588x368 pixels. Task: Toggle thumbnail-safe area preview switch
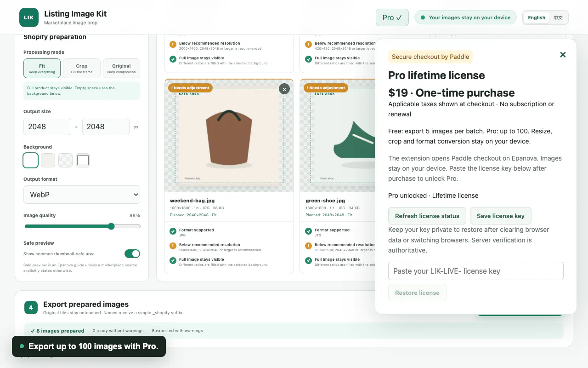(132, 253)
